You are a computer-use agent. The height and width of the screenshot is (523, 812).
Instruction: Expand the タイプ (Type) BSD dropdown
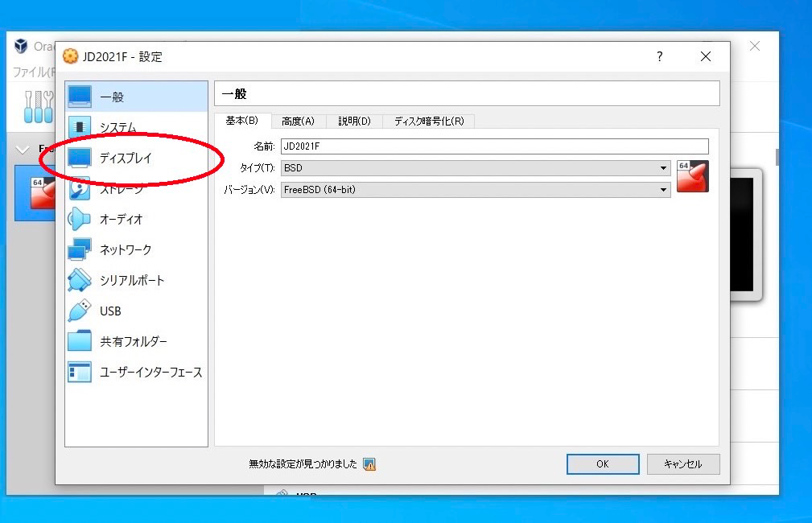[664, 168]
